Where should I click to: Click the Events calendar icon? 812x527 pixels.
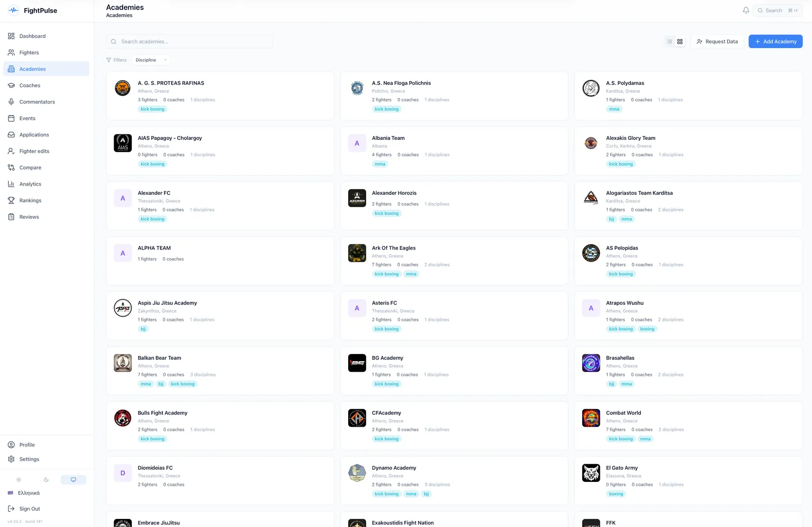[11, 119]
